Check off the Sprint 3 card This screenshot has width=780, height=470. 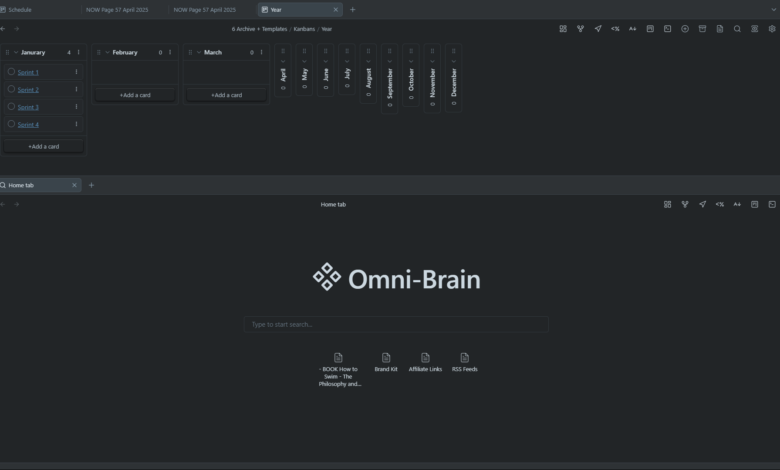coord(11,106)
